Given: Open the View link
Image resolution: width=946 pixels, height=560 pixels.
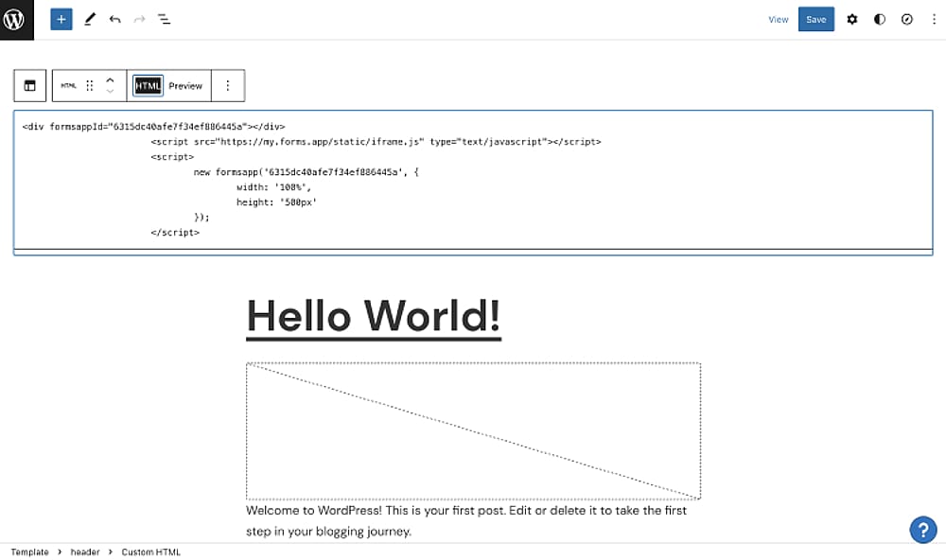Looking at the screenshot, I should [779, 19].
